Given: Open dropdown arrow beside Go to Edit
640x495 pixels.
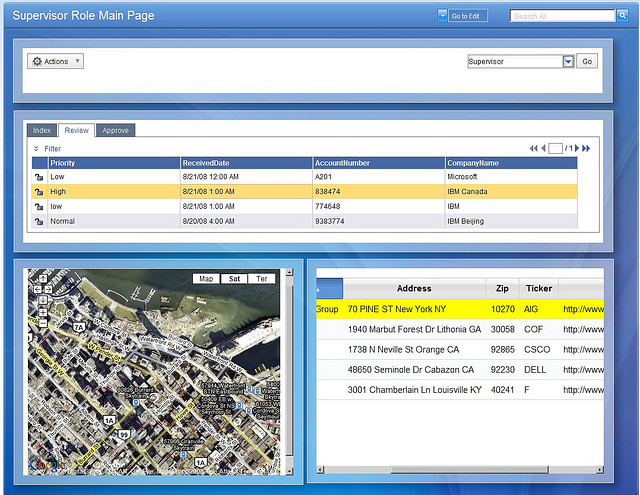Looking at the screenshot, I should [x=442, y=16].
